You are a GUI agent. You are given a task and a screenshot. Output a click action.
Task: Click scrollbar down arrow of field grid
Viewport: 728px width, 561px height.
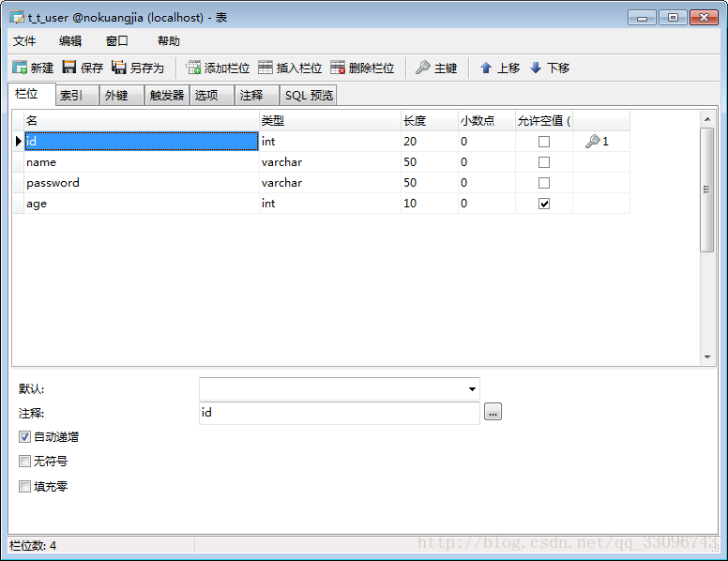(x=707, y=357)
